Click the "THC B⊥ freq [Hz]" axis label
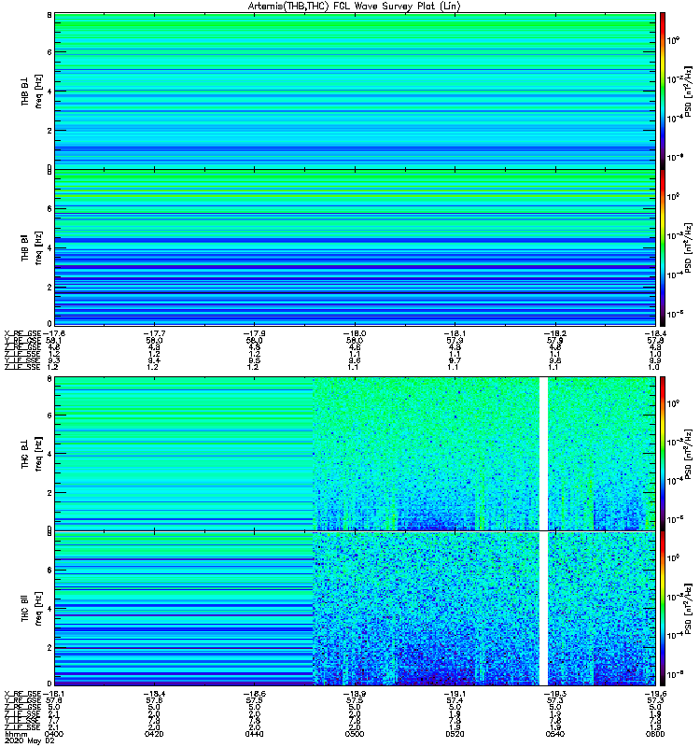This screenshot has height=747, width=700. pos(32,454)
